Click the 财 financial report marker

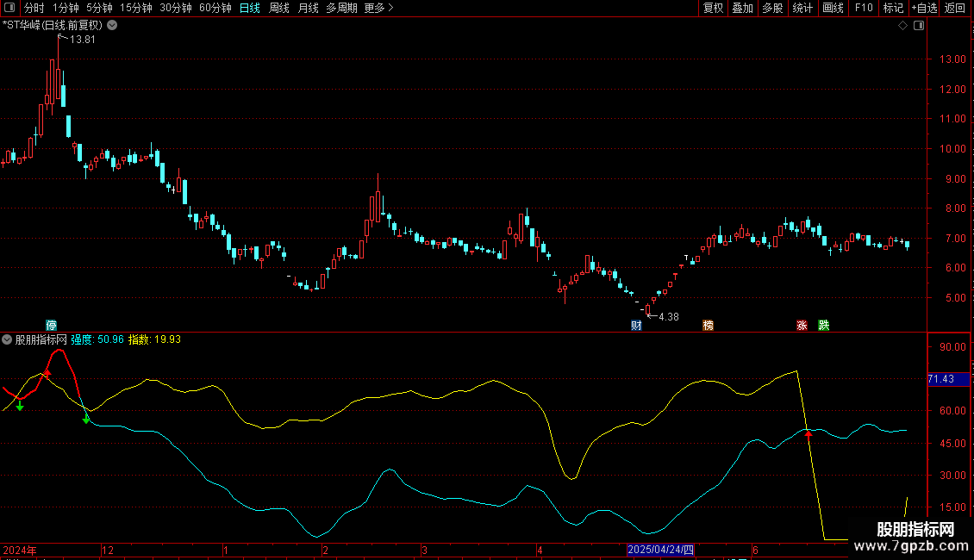636,326
